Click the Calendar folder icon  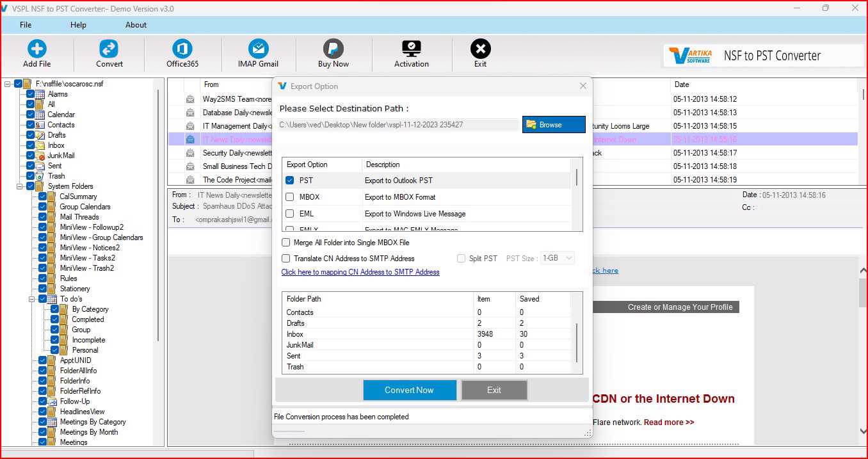pos(40,115)
